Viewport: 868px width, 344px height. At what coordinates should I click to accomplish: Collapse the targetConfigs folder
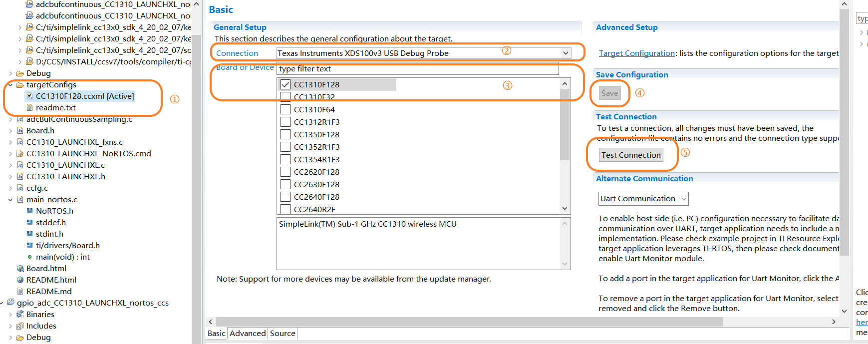click(x=10, y=85)
